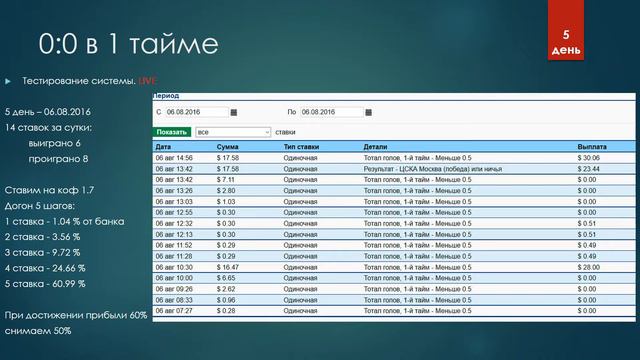Edit the start date field 06.08.2016
This screenshot has height=360, width=640.
(x=197, y=112)
